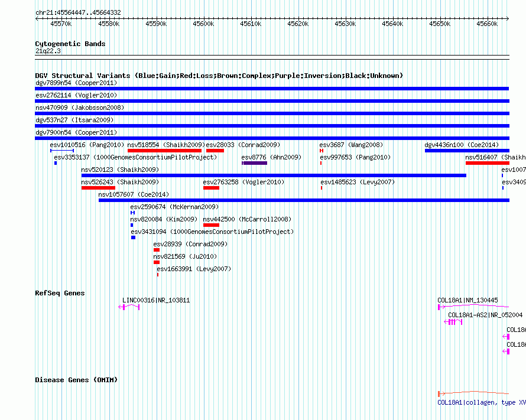The image size is (526, 420).
Task: Select the esv28939 (Conrad2009) red bar
Action: click(157, 250)
